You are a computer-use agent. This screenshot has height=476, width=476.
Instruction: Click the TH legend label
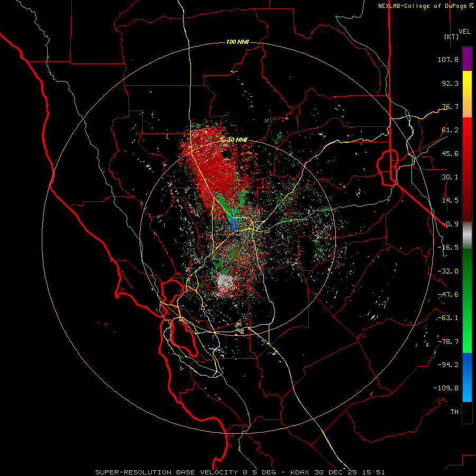[454, 412]
